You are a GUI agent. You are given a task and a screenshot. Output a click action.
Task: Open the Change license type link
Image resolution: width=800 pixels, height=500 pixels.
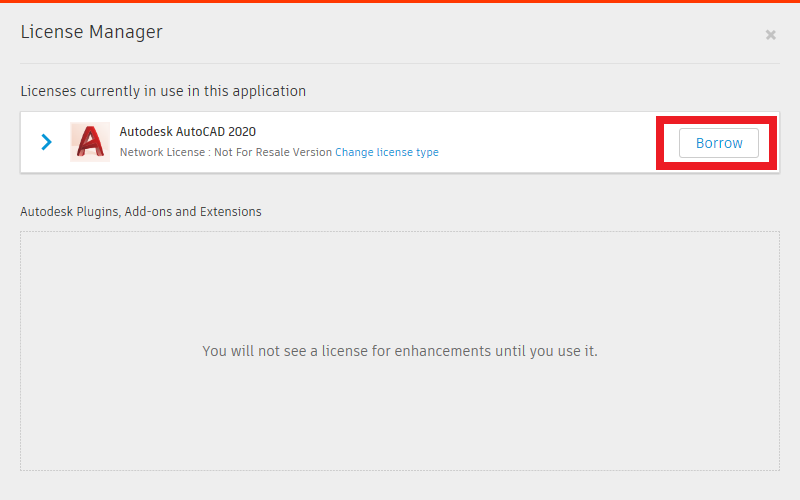click(x=387, y=152)
